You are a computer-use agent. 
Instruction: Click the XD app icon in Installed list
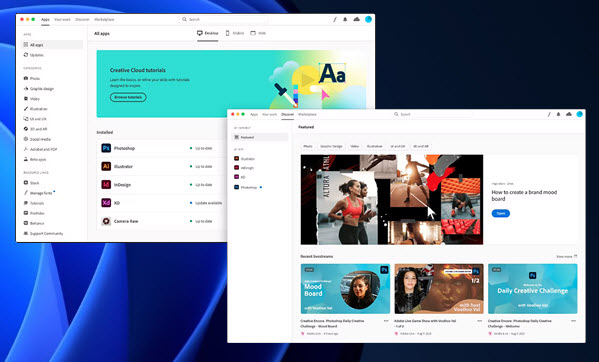pos(106,203)
